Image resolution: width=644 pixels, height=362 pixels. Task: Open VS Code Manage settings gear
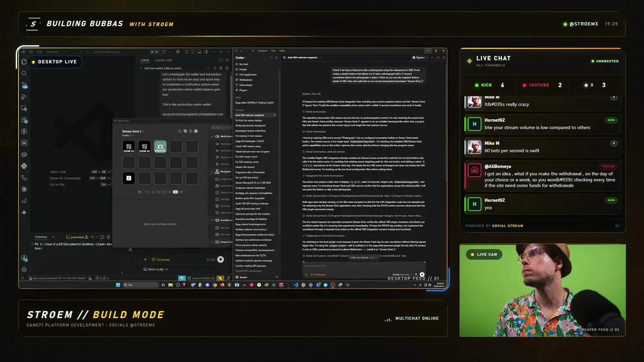pyautogui.click(x=24, y=269)
